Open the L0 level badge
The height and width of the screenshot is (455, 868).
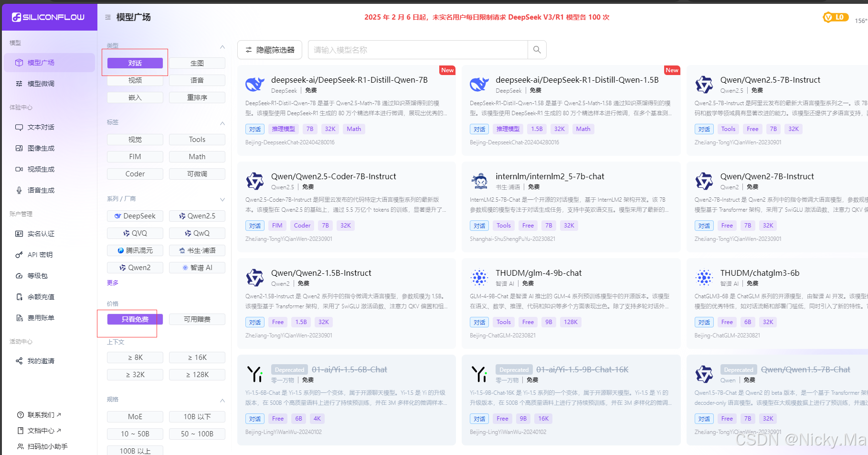point(835,17)
